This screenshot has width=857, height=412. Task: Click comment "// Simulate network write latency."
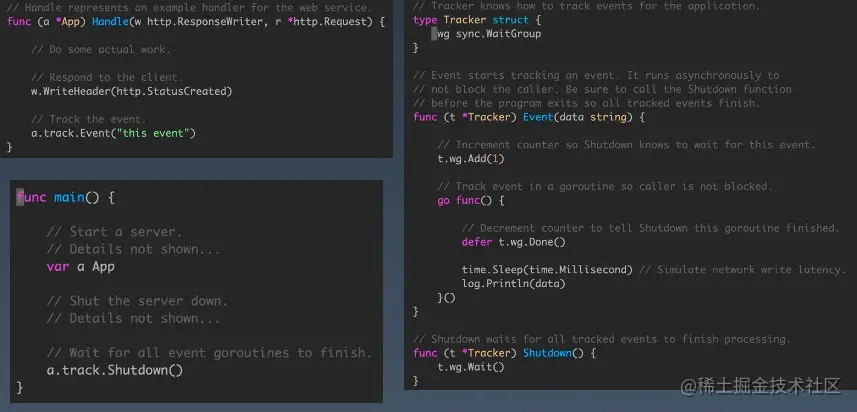pyautogui.click(x=742, y=270)
